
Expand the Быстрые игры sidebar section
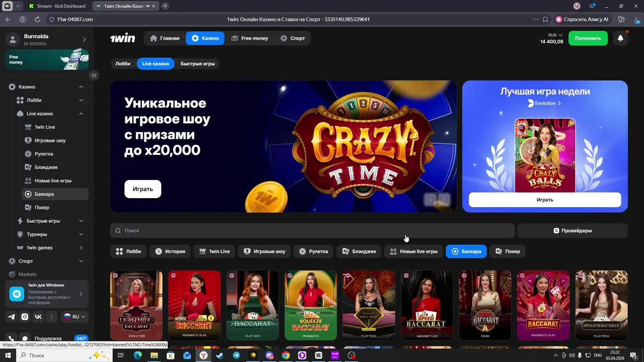pyautogui.click(x=81, y=221)
